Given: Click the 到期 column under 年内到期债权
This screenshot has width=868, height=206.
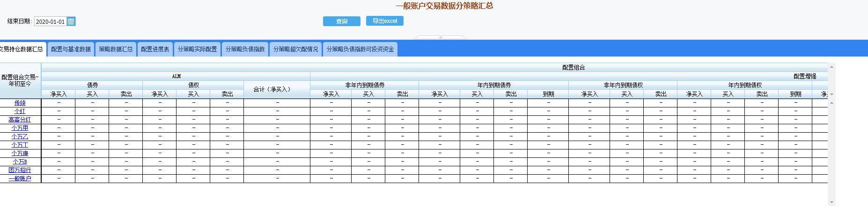Looking at the screenshot, I should (795, 94).
